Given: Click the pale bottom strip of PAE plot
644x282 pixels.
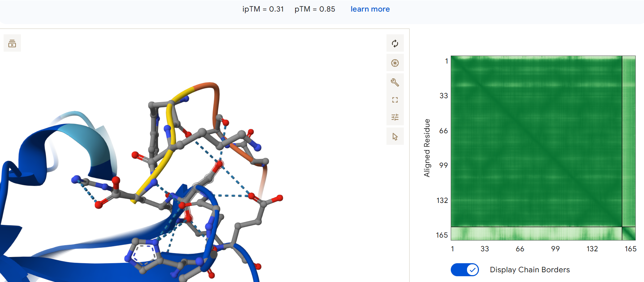Looking at the screenshot, I should [x=536, y=234].
